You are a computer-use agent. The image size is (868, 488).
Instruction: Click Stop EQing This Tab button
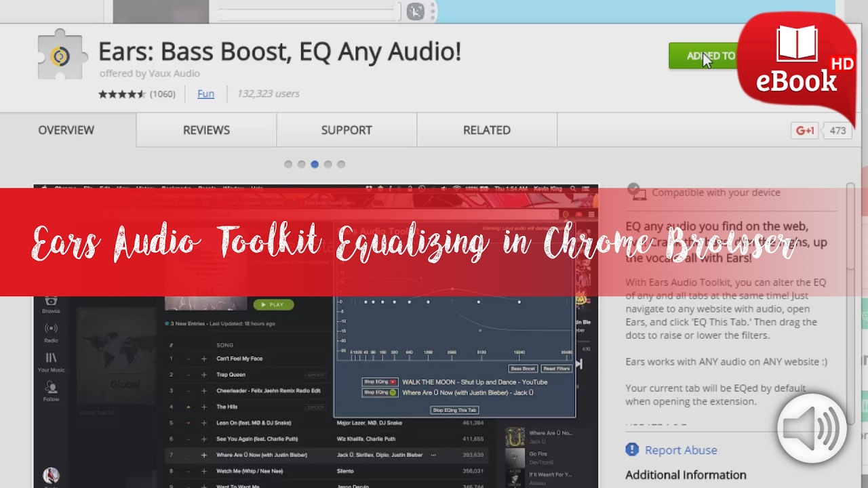[454, 410]
